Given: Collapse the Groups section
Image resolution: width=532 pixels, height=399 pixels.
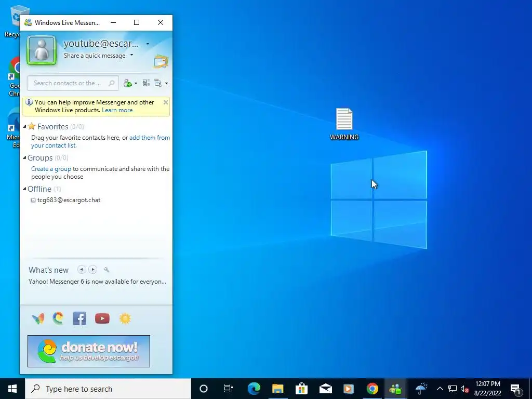Looking at the screenshot, I should (24, 158).
